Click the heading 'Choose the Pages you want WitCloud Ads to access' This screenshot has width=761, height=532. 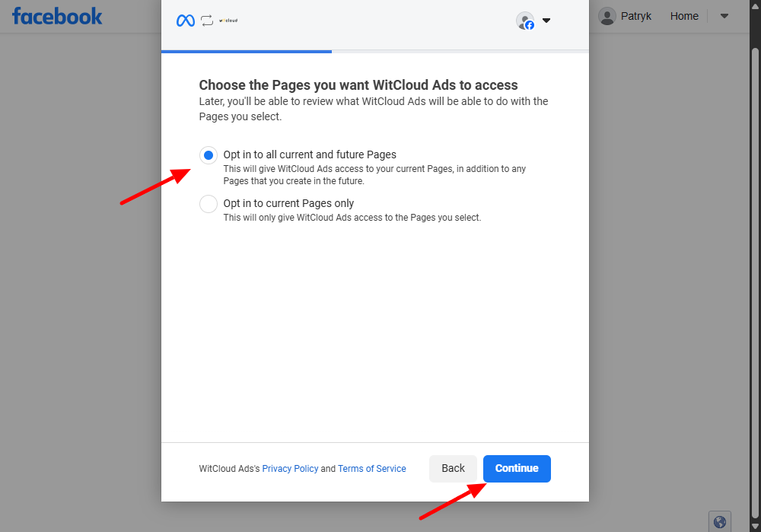click(358, 85)
